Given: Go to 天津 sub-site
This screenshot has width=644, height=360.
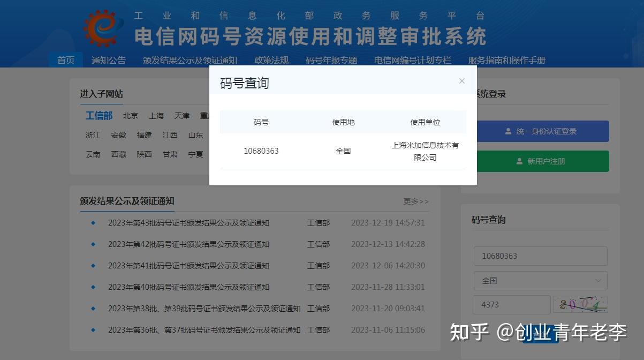Looking at the screenshot, I should (182, 116).
